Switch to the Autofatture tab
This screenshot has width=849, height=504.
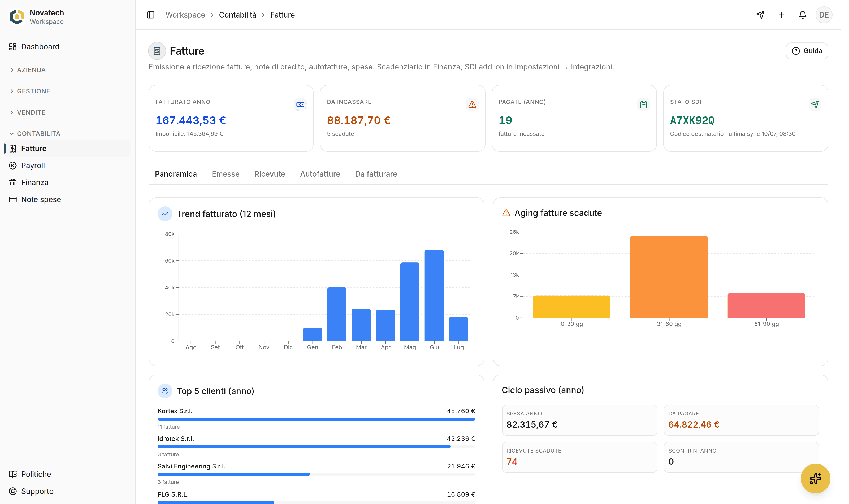(x=320, y=174)
